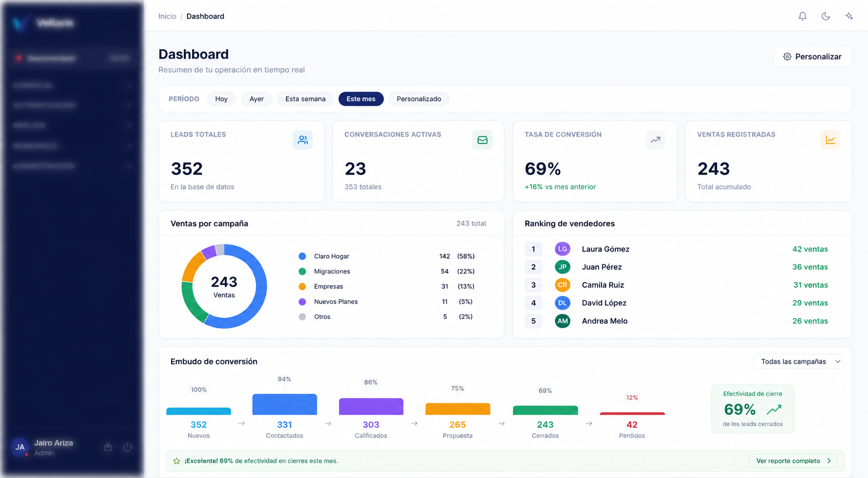
Task: Click the JP avatar of Juan Pérez
Action: click(x=562, y=267)
